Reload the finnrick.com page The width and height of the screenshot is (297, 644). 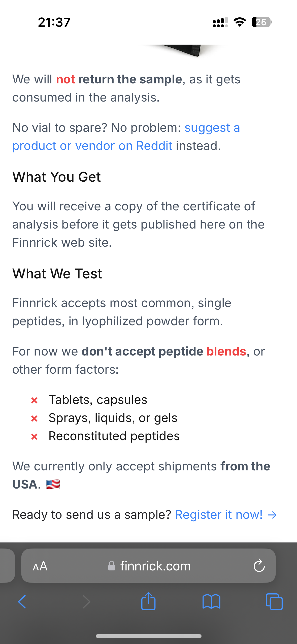tap(259, 566)
